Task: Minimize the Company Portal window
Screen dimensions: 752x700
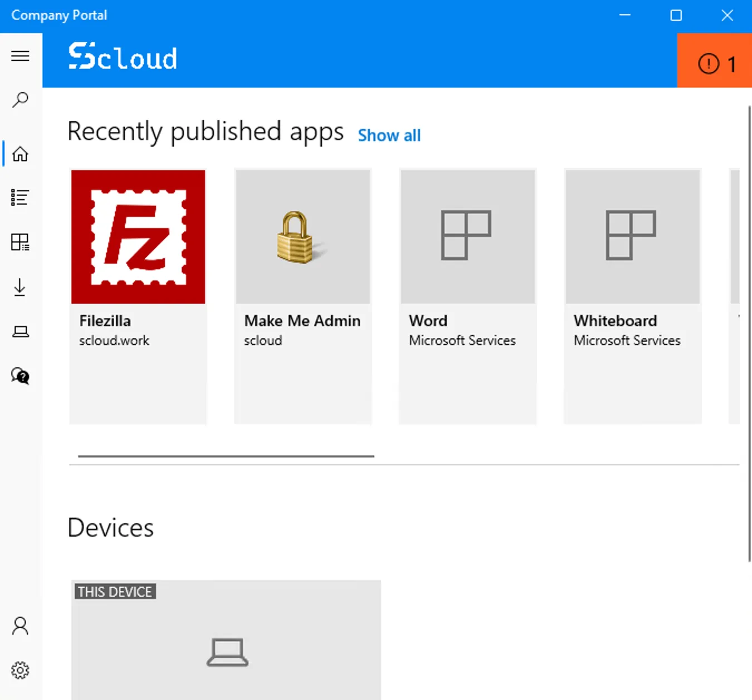Action: click(625, 15)
